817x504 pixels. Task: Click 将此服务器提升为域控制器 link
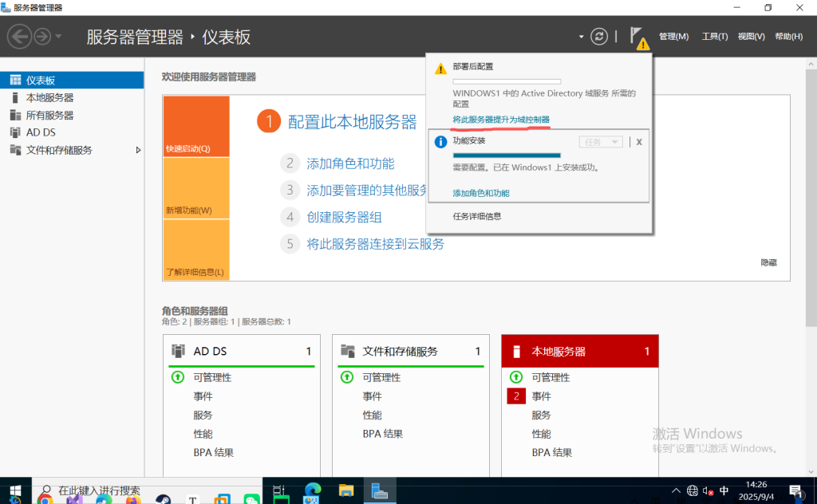(500, 120)
